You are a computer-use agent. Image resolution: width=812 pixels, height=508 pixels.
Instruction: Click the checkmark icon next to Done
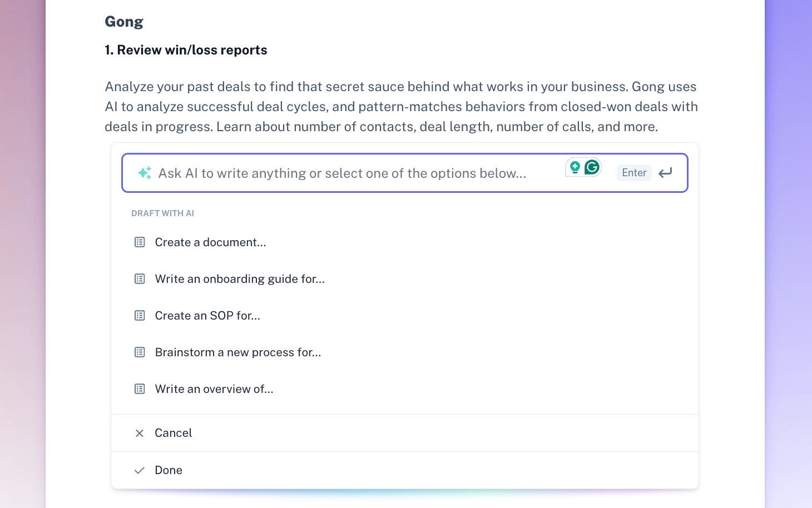[x=140, y=470]
